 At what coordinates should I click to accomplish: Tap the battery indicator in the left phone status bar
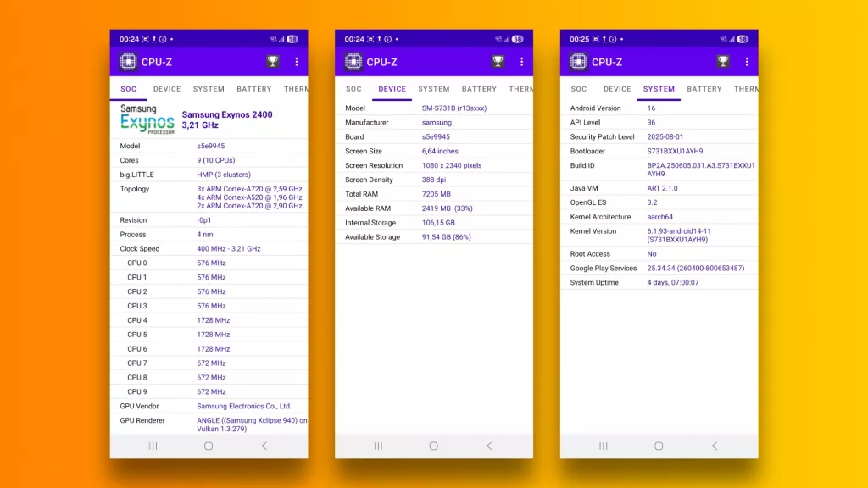[292, 39]
